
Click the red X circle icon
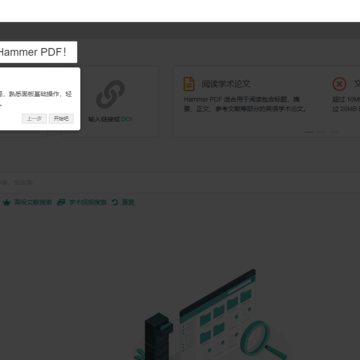click(339, 84)
